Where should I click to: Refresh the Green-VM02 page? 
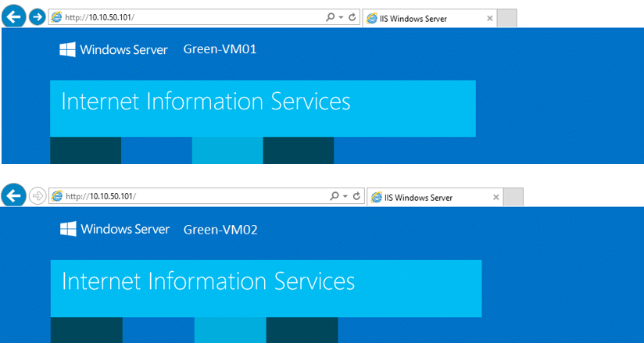[x=356, y=196]
